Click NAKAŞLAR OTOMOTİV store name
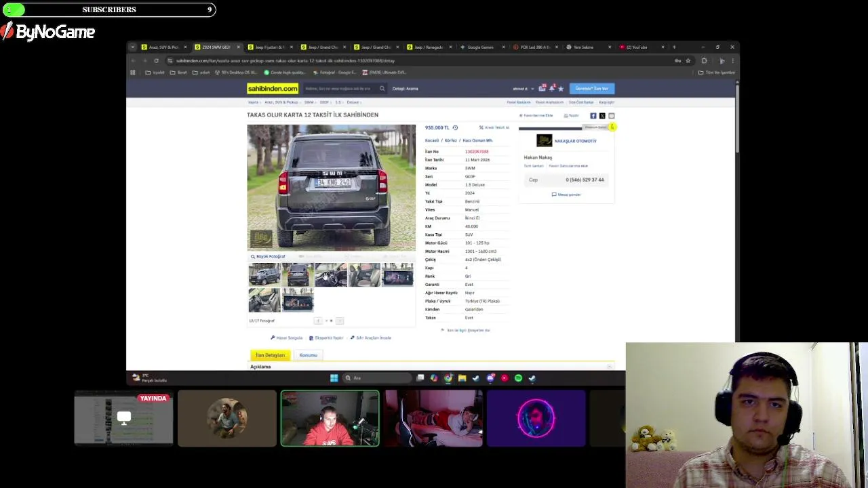 click(x=576, y=141)
